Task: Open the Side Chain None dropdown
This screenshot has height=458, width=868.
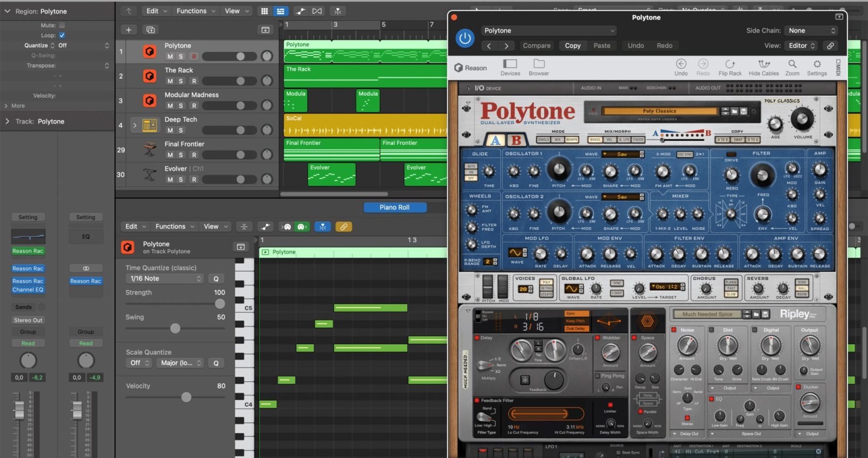Action: click(x=812, y=31)
